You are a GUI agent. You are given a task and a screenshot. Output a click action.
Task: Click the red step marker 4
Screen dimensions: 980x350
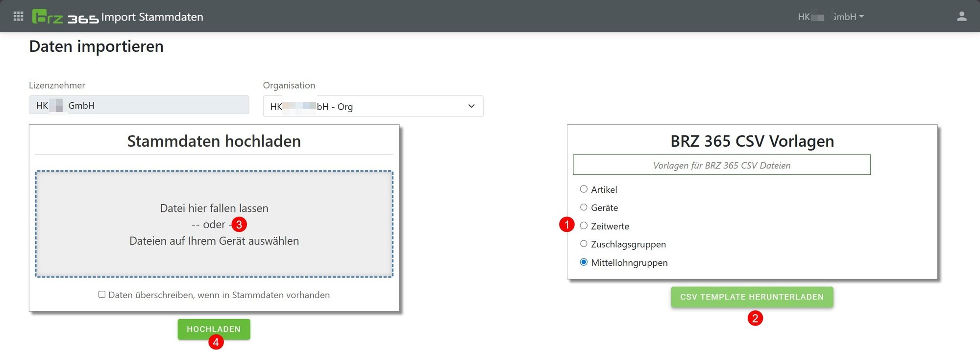(216, 342)
